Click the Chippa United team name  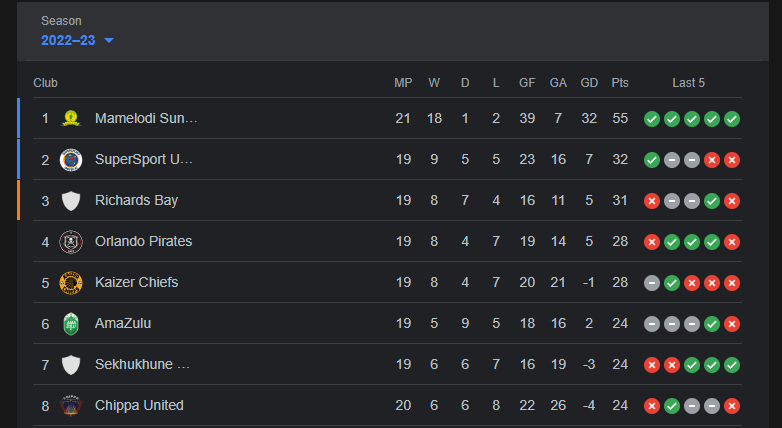pyautogui.click(x=139, y=406)
